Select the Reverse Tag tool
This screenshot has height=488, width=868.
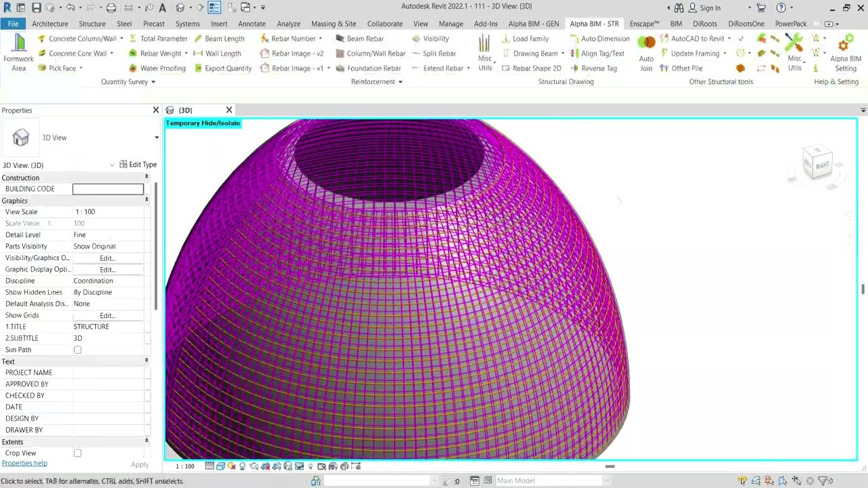593,68
